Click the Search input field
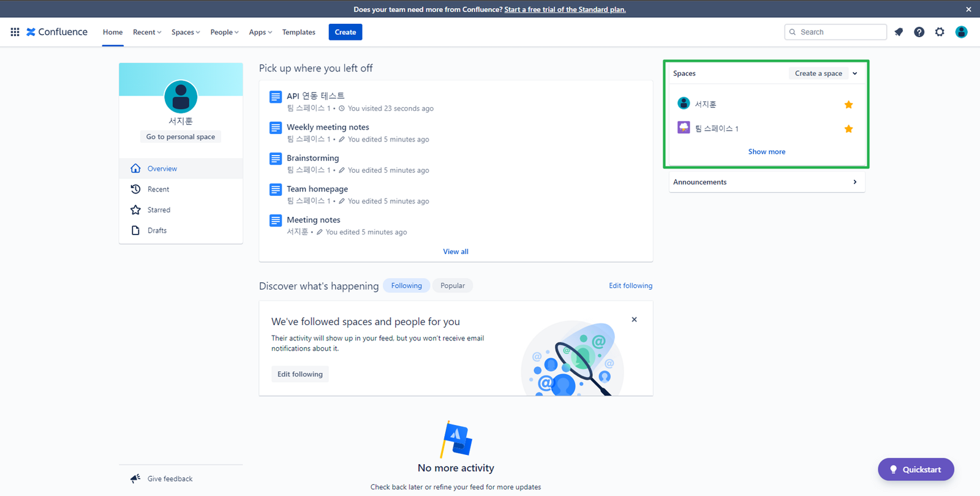980x496 pixels. tap(839, 32)
